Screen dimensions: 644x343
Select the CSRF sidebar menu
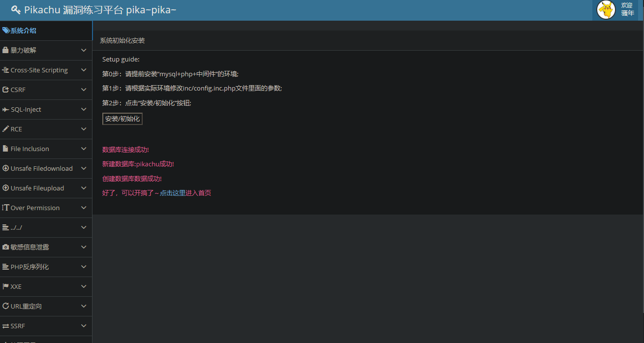tap(46, 90)
